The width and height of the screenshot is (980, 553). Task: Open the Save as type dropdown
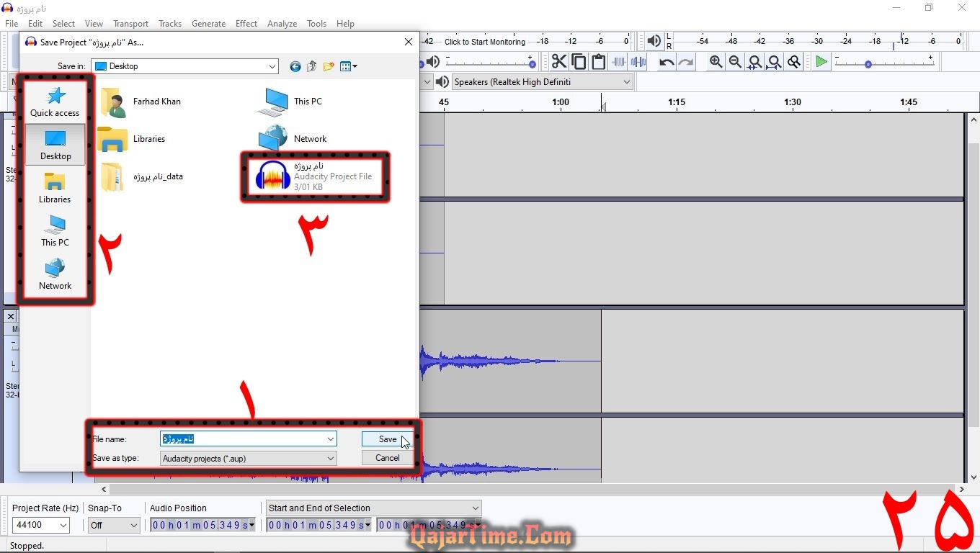coord(331,458)
